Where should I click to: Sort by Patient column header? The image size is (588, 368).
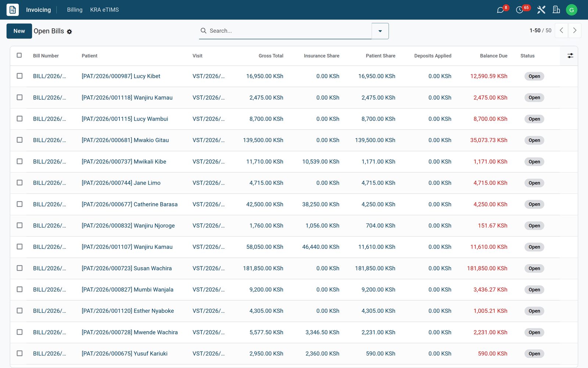[x=89, y=56]
